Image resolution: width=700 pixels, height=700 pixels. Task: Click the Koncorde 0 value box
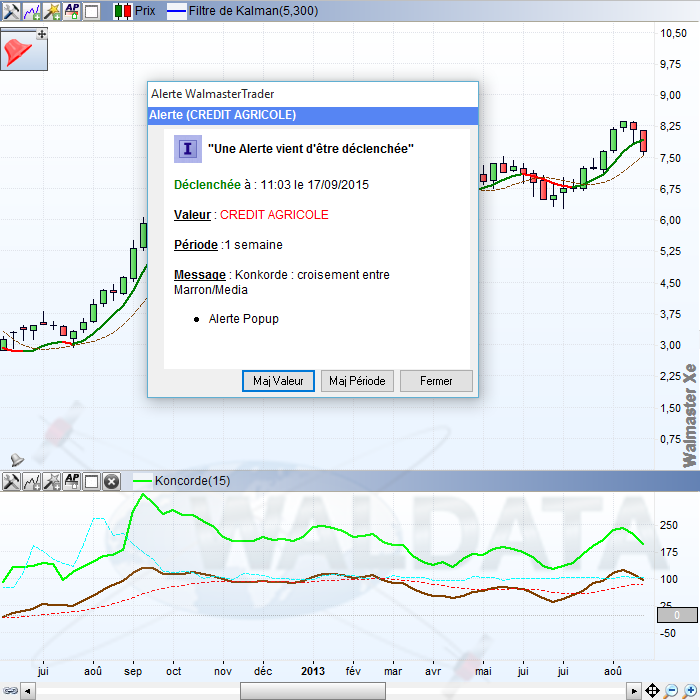[x=677, y=615]
